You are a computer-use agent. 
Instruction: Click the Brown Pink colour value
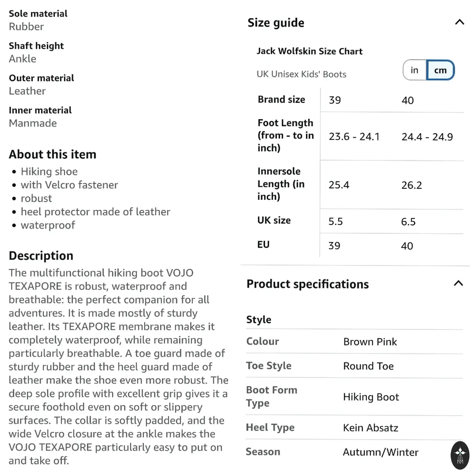point(370,342)
